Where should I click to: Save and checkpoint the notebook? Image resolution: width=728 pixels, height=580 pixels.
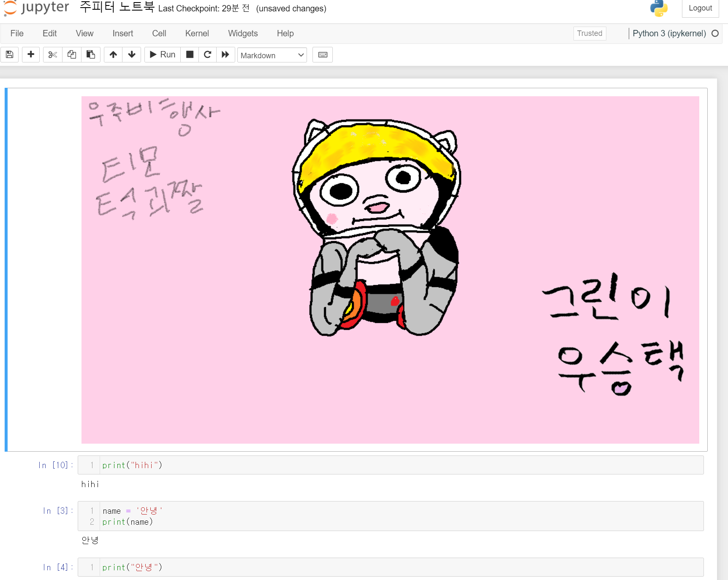pyautogui.click(x=10, y=54)
